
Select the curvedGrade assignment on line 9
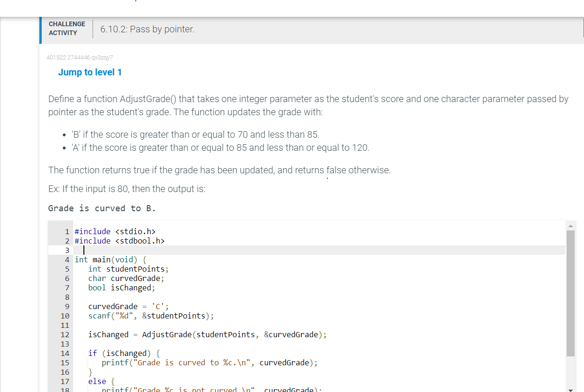click(128, 306)
